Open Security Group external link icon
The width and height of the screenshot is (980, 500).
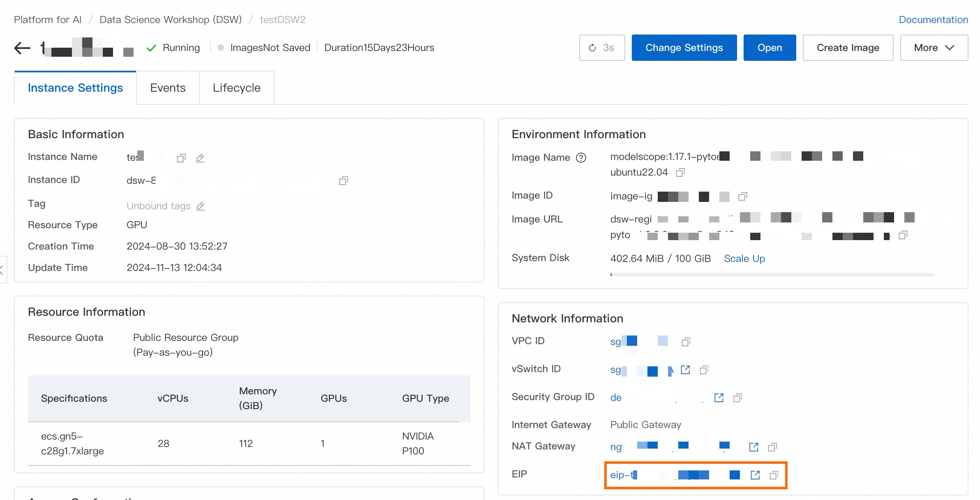pos(719,398)
